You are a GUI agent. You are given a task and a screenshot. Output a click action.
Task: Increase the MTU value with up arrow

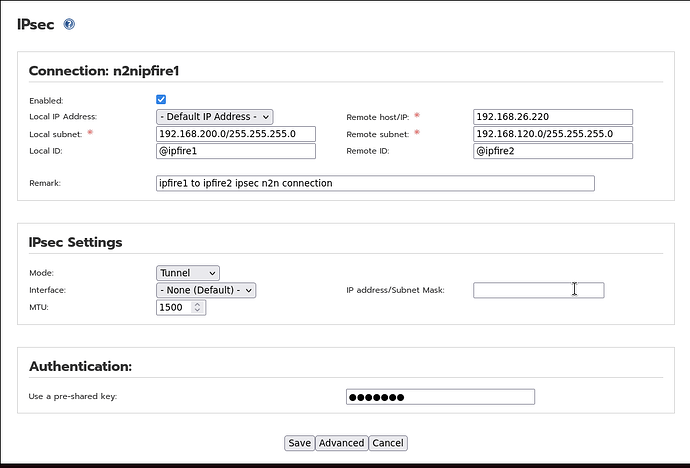pyautogui.click(x=198, y=304)
